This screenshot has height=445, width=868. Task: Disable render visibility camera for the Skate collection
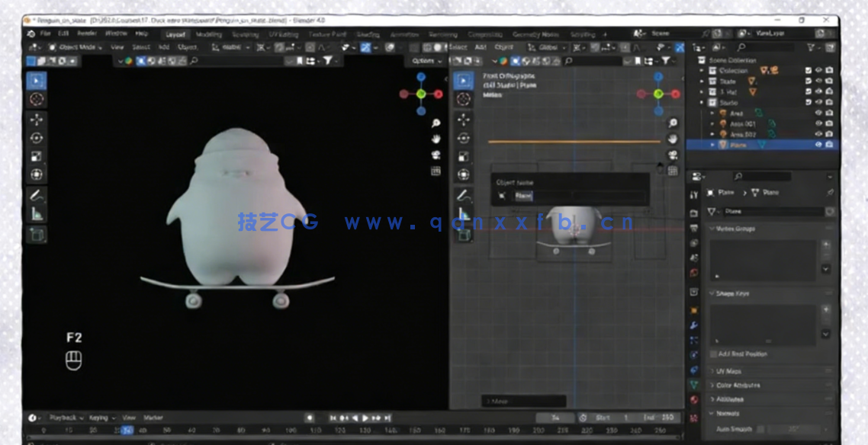[829, 81]
